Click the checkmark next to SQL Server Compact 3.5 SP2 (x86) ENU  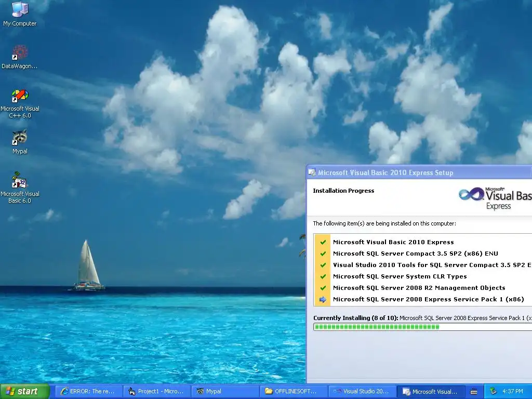tap(323, 254)
